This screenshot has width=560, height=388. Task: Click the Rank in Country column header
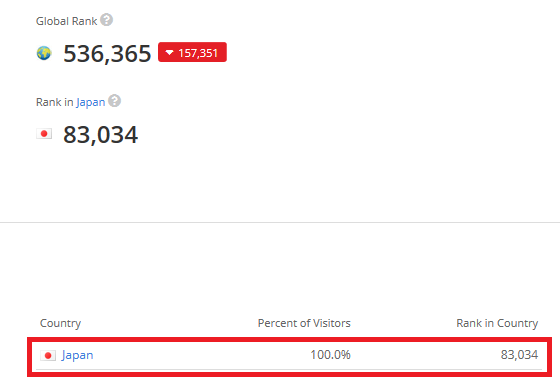coord(497,323)
